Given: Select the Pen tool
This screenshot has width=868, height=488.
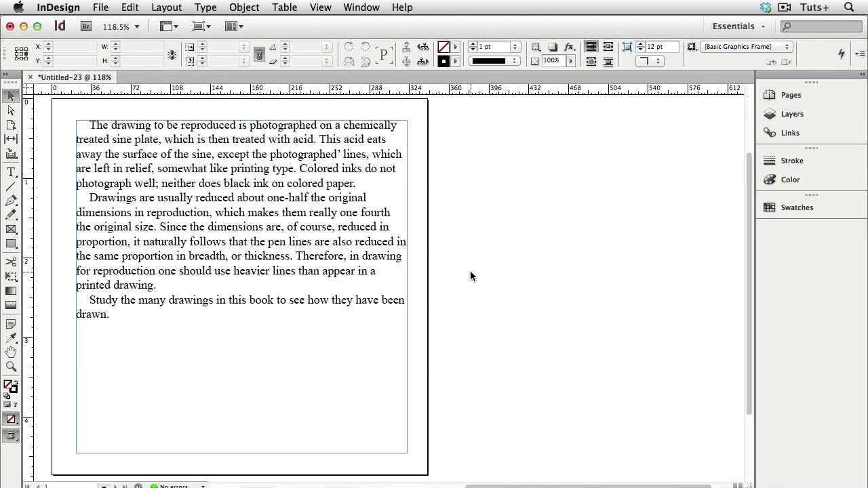Looking at the screenshot, I should coord(11,201).
